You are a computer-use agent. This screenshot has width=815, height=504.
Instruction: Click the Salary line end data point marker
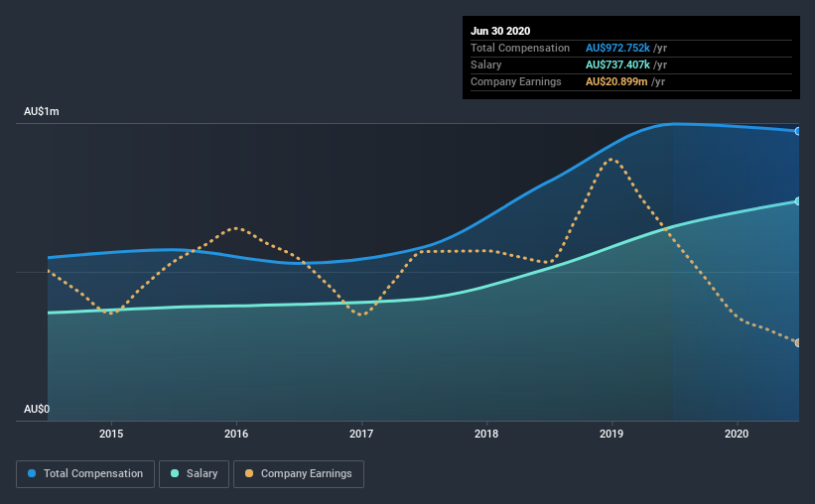[x=798, y=201]
